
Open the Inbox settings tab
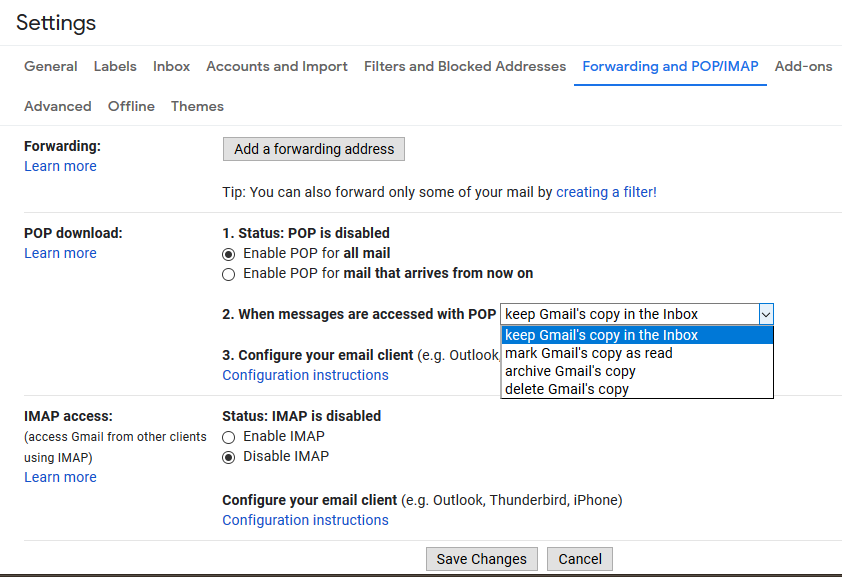pyautogui.click(x=171, y=66)
